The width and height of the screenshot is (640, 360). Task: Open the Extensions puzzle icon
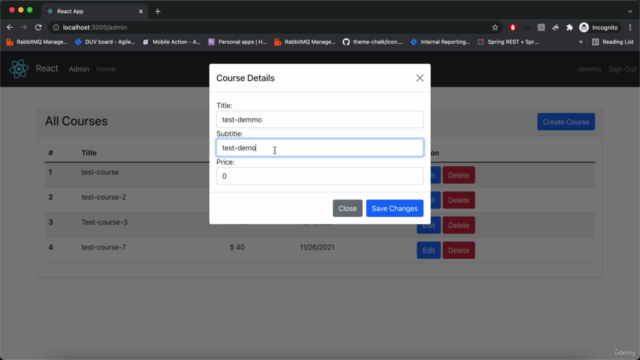569,27
